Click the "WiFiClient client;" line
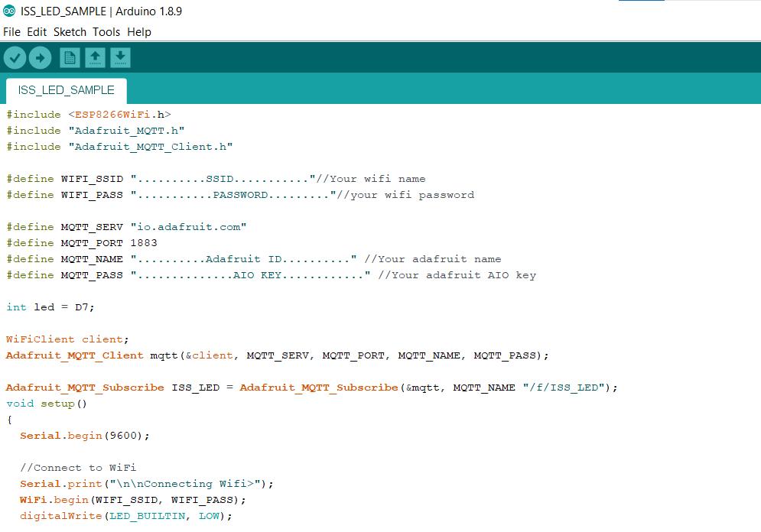Viewport: 761px width, 532px height. click(x=67, y=339)
